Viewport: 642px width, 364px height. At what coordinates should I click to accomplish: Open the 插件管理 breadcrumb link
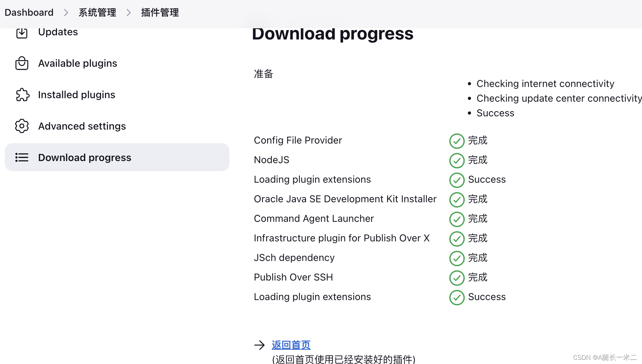pos(160,13)
